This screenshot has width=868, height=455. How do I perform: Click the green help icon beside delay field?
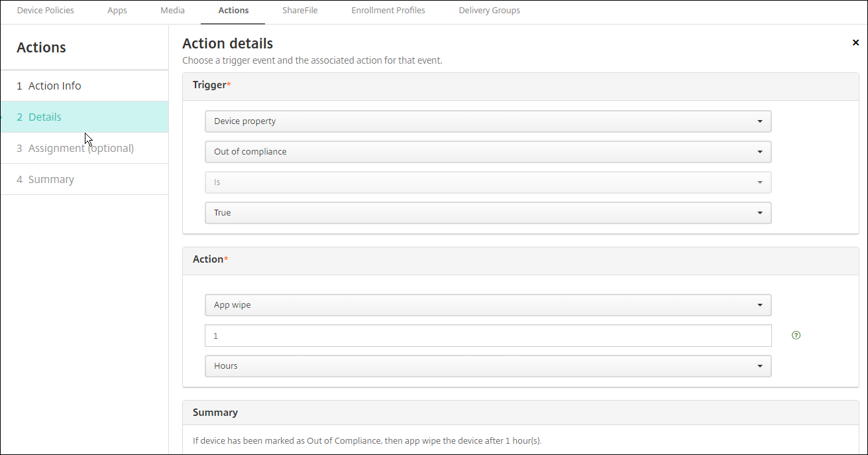point(796,336)
